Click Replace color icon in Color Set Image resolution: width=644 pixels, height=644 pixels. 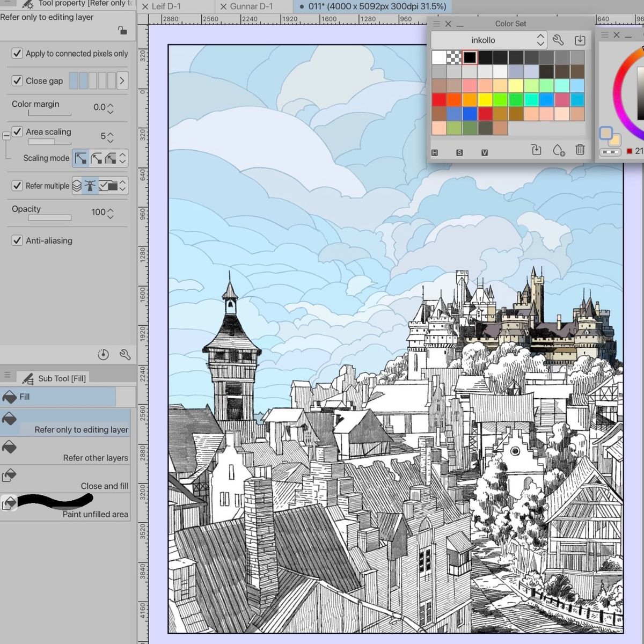536,150
